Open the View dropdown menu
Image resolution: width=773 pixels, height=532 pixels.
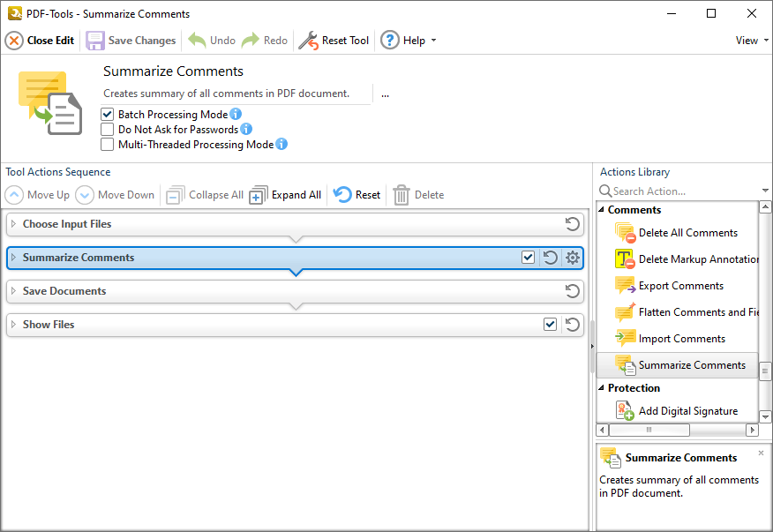[x=752, y=41]
